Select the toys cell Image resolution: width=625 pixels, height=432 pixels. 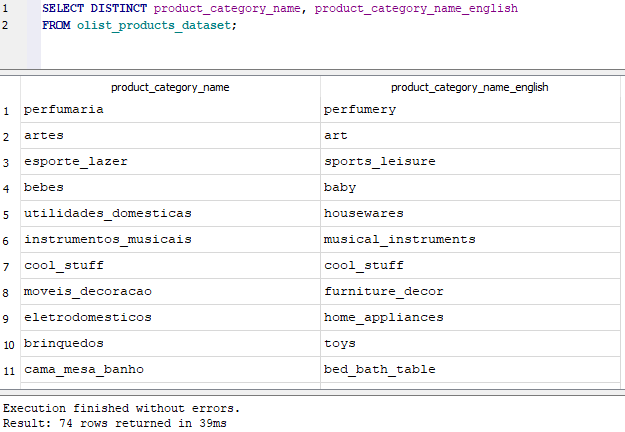tap(470, 344)
